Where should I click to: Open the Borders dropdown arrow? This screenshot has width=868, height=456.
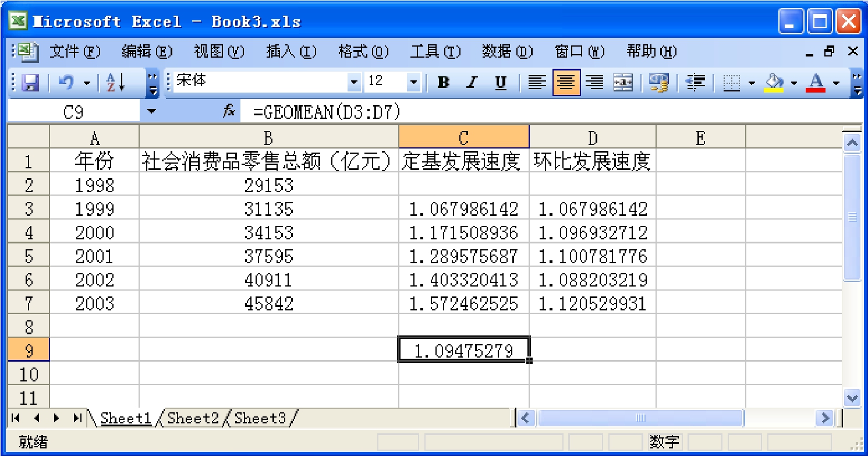pyautogui.click(x=751, y=83)
